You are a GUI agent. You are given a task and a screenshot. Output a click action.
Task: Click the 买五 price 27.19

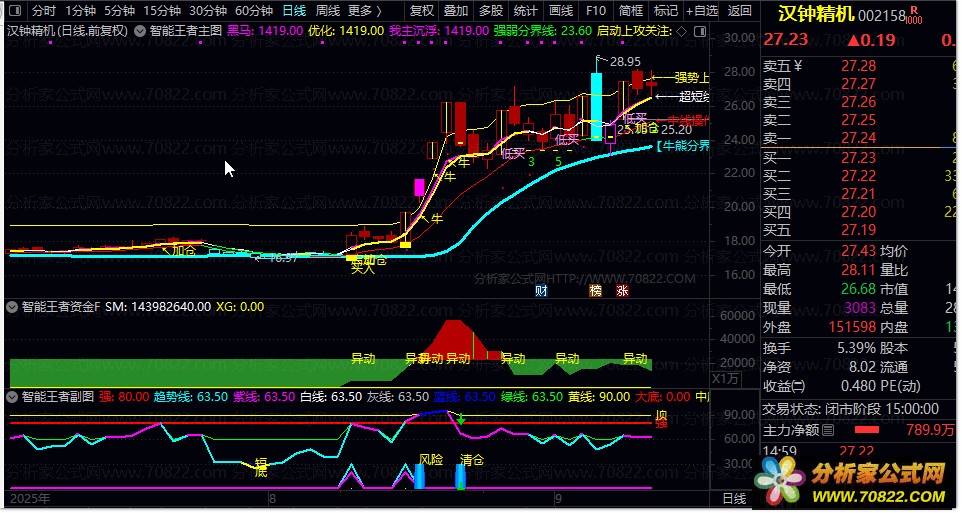pyautogui.click(x=858, y=231)
